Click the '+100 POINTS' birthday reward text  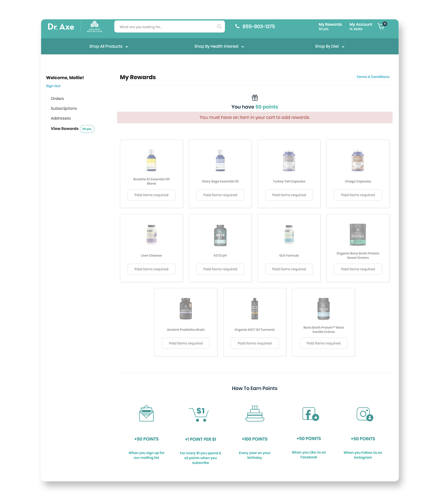click(255, 439)
